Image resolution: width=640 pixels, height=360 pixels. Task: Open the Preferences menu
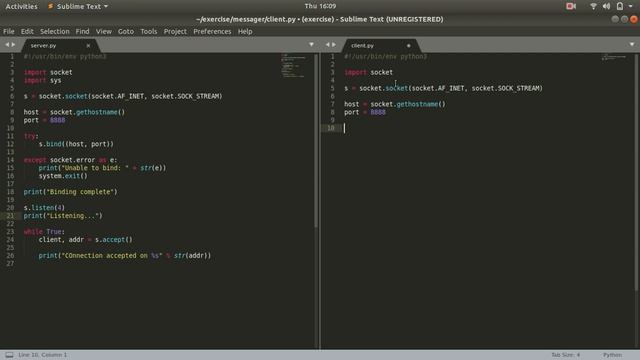pos(212,31)
